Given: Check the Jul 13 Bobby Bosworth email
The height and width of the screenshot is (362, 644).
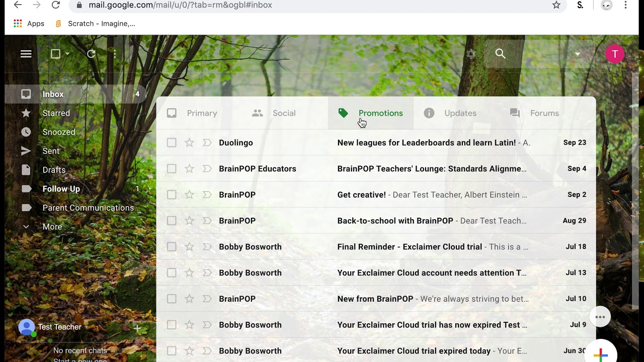Looking at the screenshot, I should click(172, 273).
